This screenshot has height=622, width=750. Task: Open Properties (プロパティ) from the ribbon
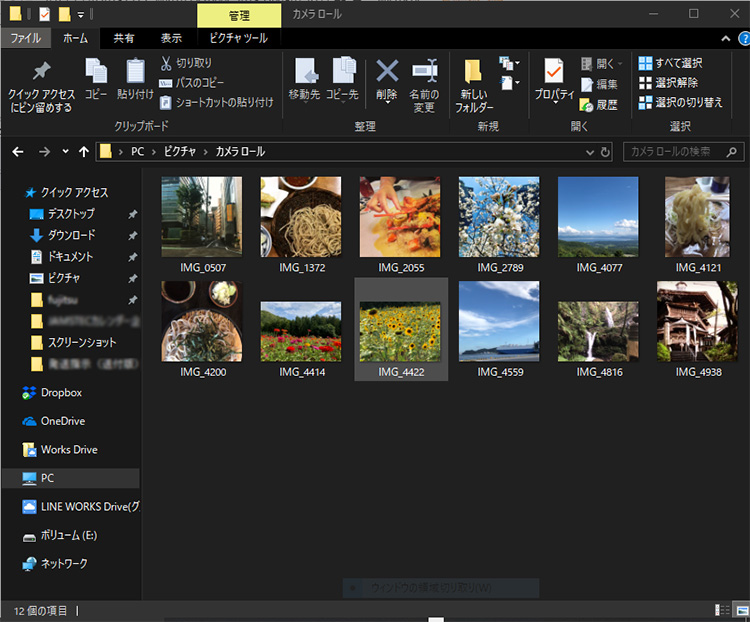553,80
